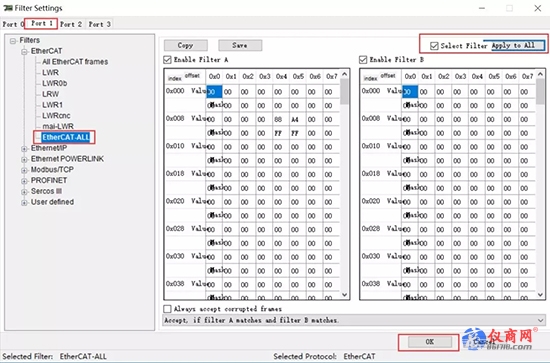Click Filter A scrollbar down arrow
Image resolution: width=550 pixels, height=363 pixels.
[344, 295]
